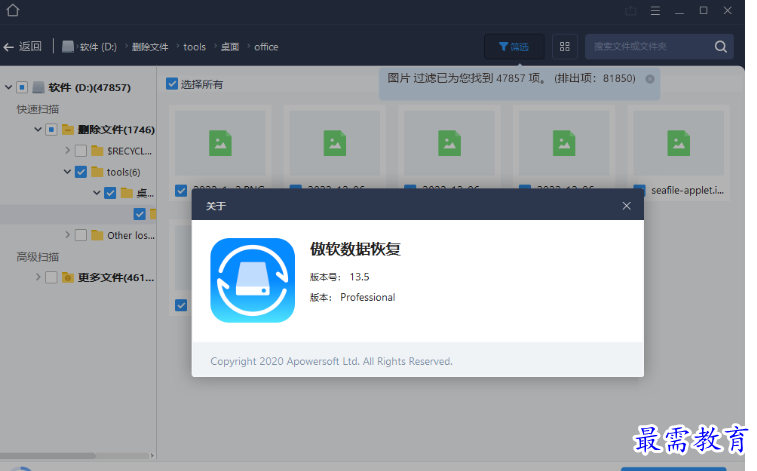
Task: Go to the home screen icon
Action: click(13, 10)
